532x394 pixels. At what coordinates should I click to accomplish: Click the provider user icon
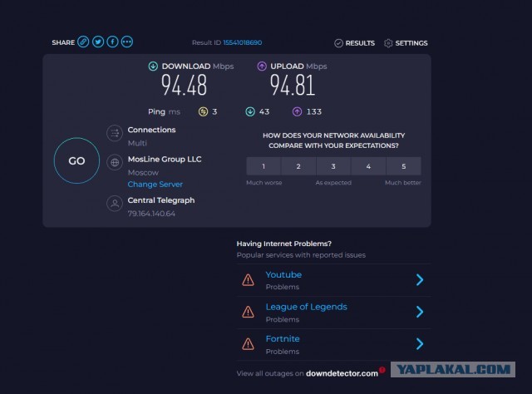115,204
